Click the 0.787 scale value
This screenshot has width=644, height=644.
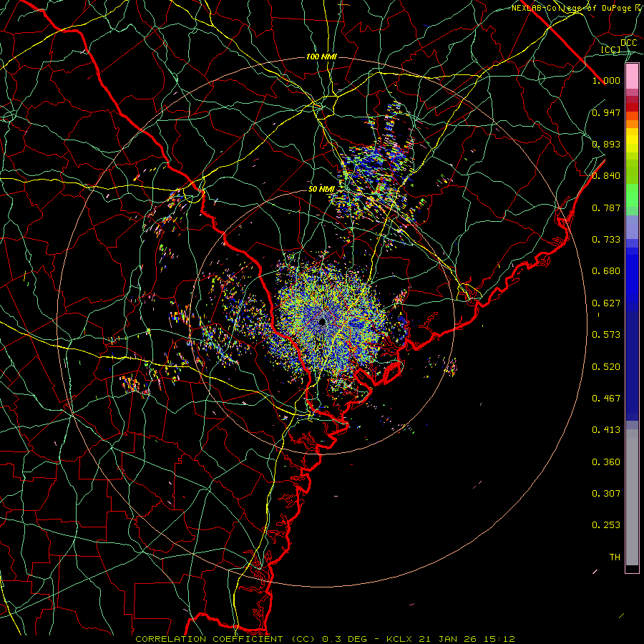(606, 208)
